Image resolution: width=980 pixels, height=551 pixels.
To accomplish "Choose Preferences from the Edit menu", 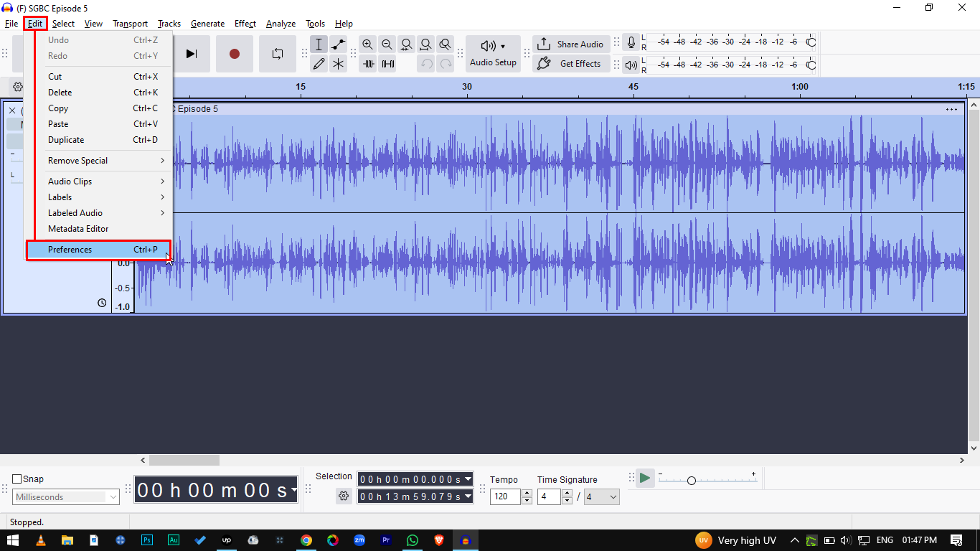I will click(98, 250).
